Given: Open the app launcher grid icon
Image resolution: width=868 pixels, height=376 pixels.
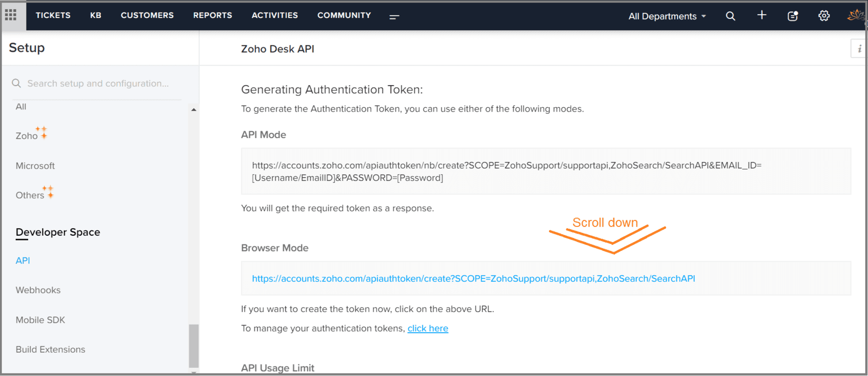Looking at the screenshot, I should (x=11, y=15).
